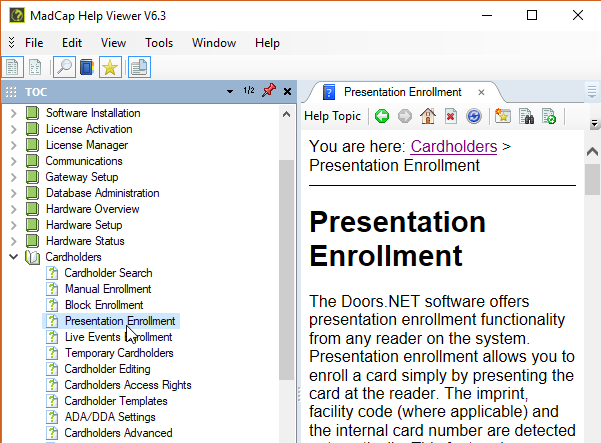Expand the Database Administration book
601x443 pixels.
pos(13,193)
